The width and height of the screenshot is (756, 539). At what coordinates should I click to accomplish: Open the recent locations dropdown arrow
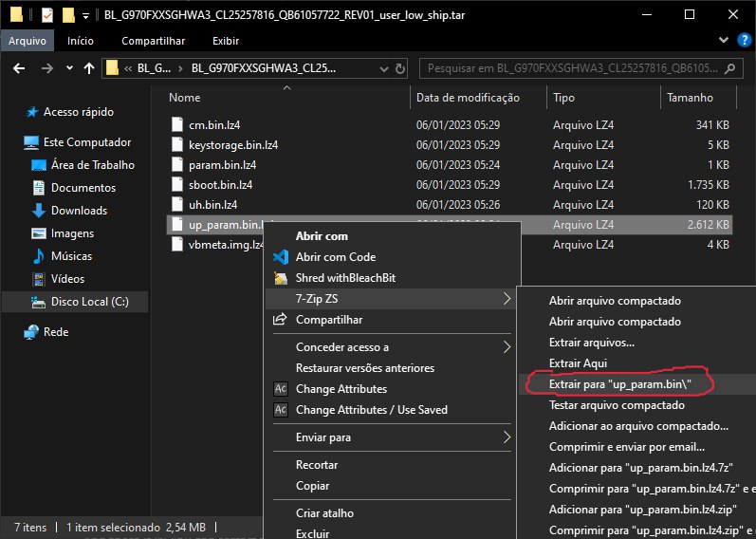(68, 68)
